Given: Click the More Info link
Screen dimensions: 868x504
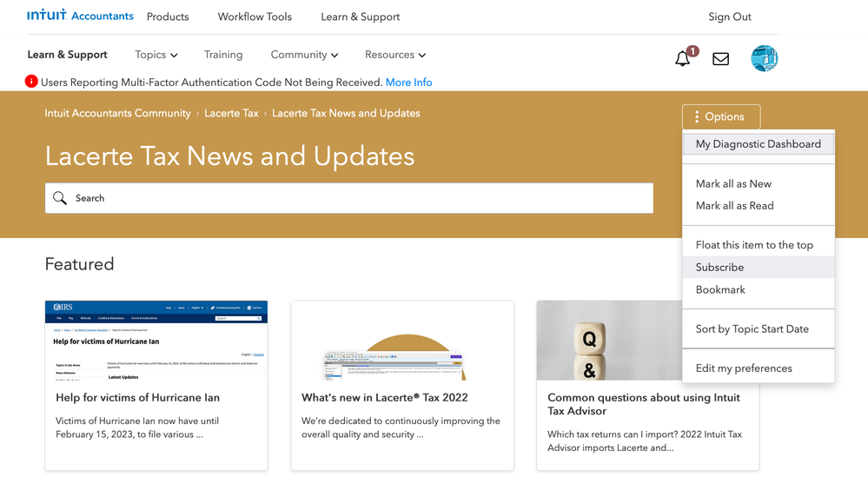Looking at the screenshot, I should pyautogui.click(x=408, y=83).
